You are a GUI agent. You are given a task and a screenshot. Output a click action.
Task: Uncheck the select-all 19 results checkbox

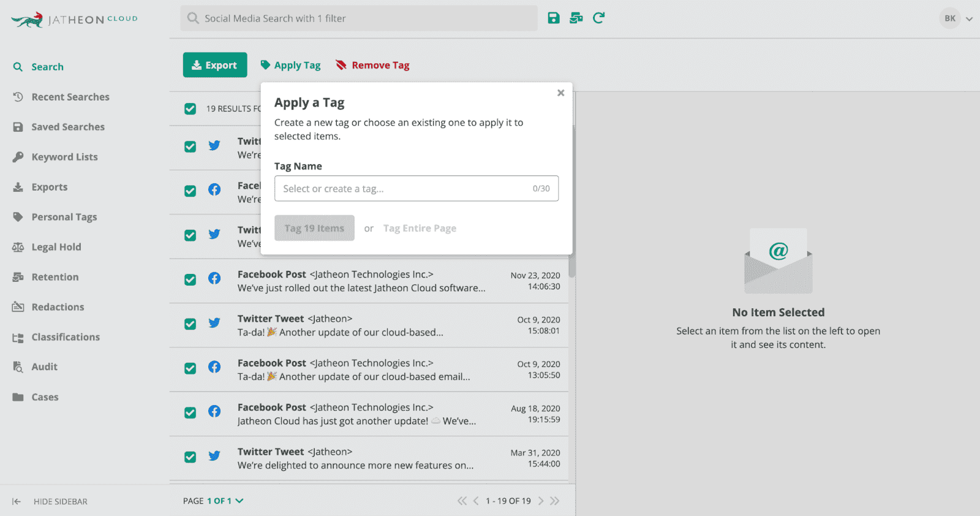190,108
